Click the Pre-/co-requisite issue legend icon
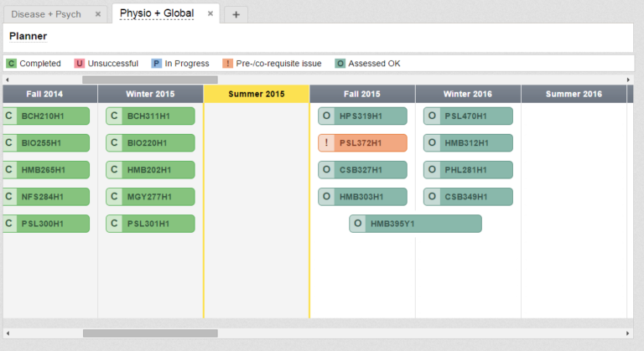 [x=227, y=63]
